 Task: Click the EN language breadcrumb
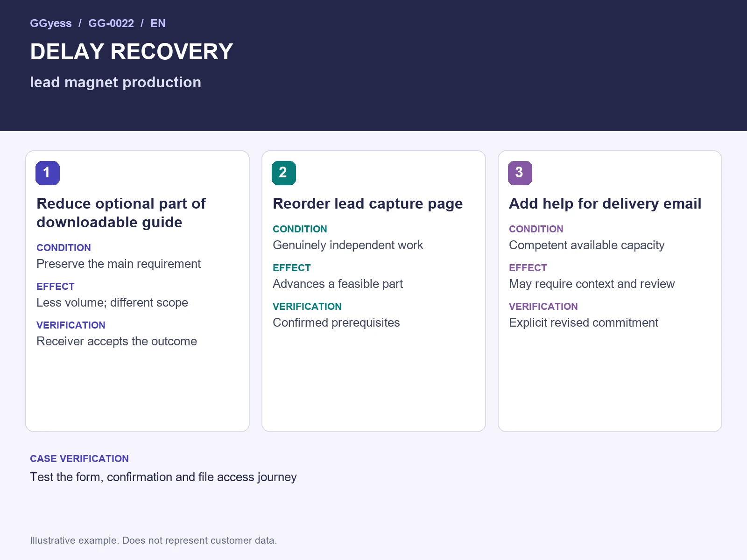coord(158,23)
